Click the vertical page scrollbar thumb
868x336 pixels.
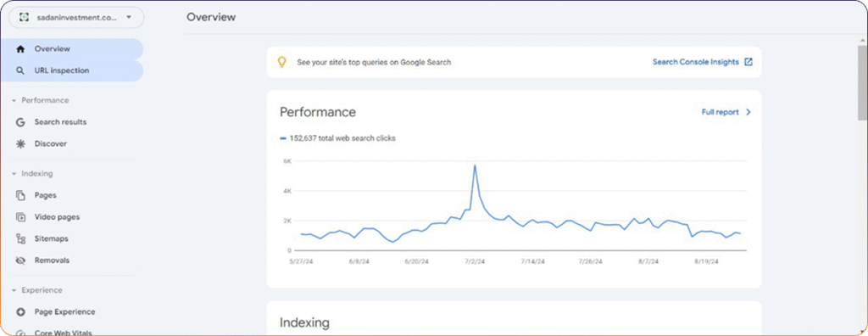pos(862,82)
